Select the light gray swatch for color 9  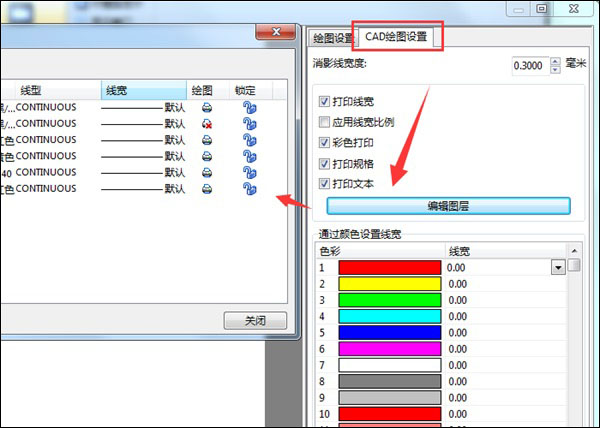[x=390, y=398]
